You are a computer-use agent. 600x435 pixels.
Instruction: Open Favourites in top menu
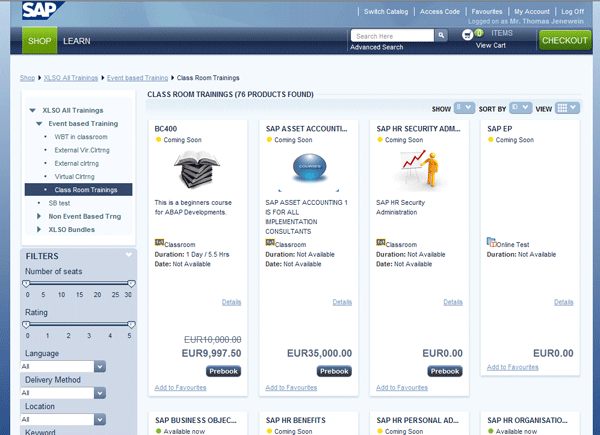pos(487,11)
